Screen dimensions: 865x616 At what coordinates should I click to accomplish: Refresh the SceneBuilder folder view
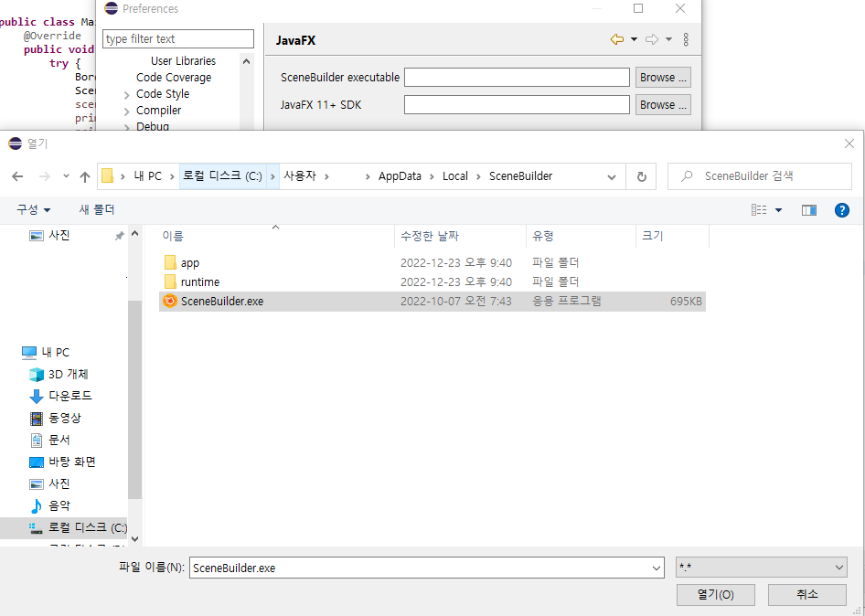pos(641,176)
